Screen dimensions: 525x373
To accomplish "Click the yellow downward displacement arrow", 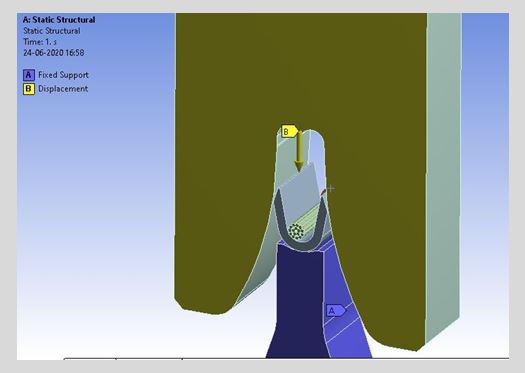I will (x=299, y=151).
